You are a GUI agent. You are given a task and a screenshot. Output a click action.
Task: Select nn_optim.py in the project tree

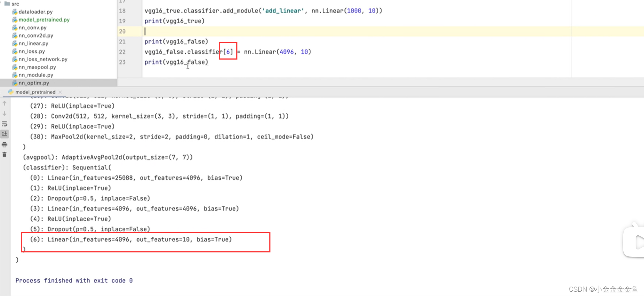click(x=34, y=83)
